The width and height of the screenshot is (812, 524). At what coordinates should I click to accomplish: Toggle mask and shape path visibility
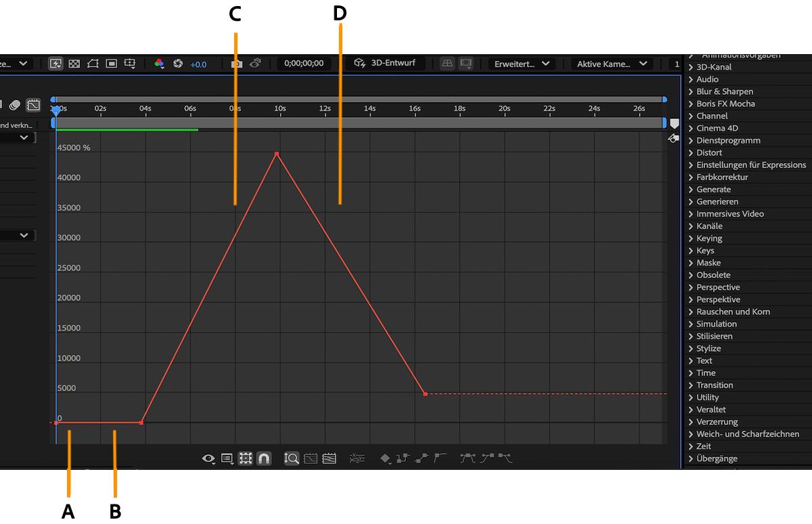(93, 64)
